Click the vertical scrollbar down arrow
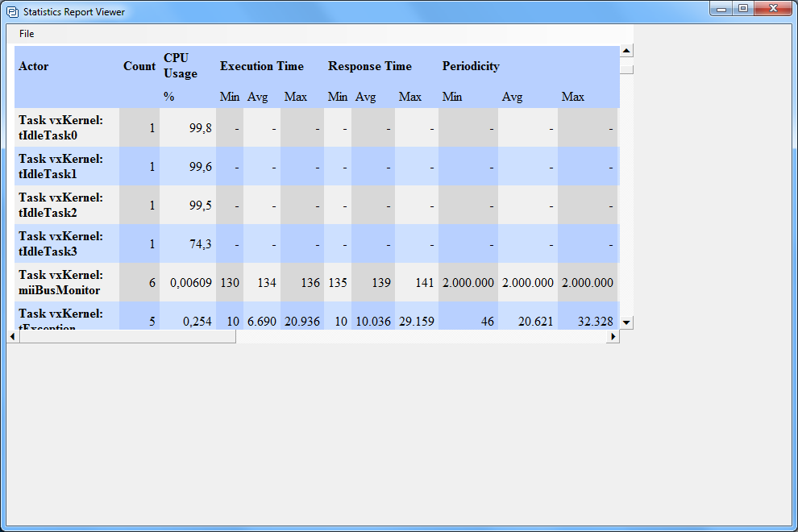This screenshot has width=798, height=532. click(x=626, y=322)
